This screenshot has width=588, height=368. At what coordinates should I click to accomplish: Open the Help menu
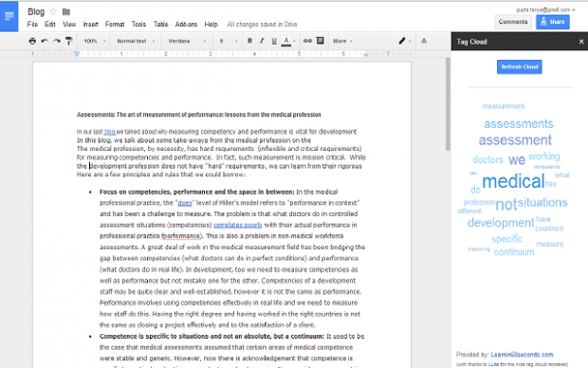tap(211, 25)
